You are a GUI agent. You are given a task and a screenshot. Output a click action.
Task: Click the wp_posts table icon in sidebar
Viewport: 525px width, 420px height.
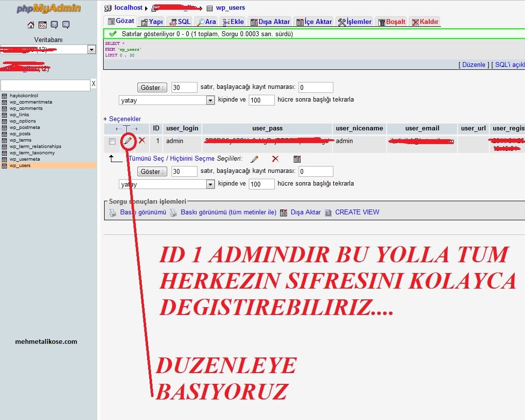tap(4, 134)
